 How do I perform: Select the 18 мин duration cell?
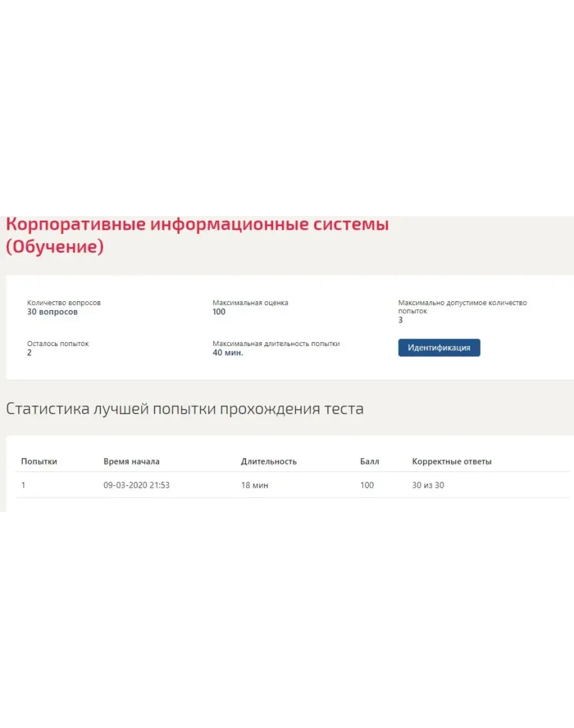pos(254,485)
